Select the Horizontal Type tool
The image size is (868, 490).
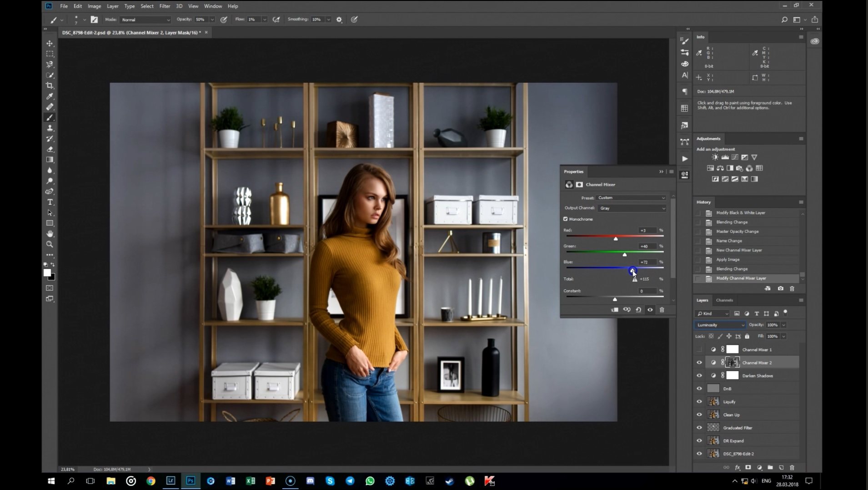(50, 202)
